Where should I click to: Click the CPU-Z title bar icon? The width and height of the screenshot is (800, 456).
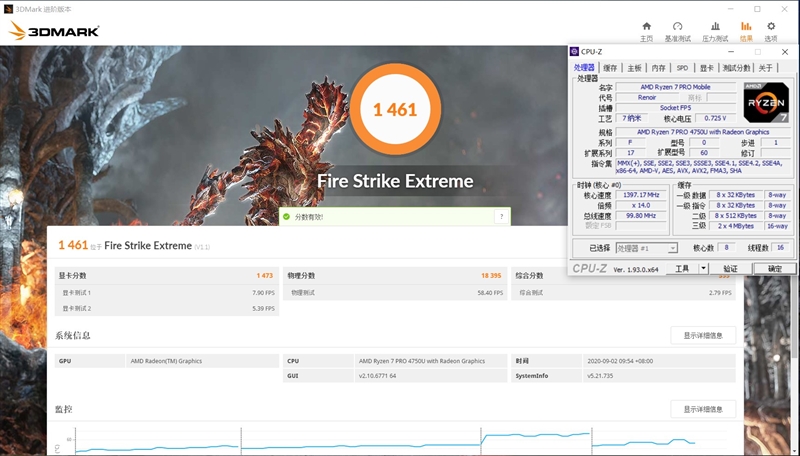(x=574, y=52)
